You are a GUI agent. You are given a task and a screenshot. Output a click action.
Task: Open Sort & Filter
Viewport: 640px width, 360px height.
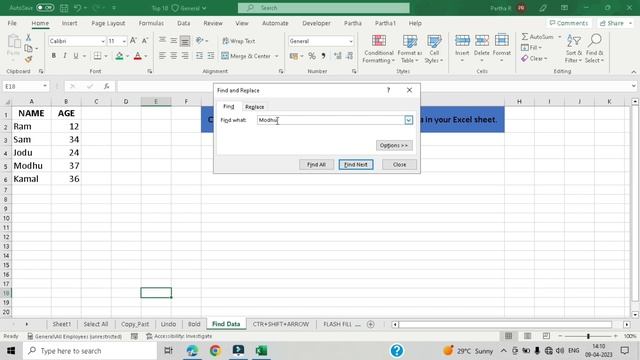point(573,49)
